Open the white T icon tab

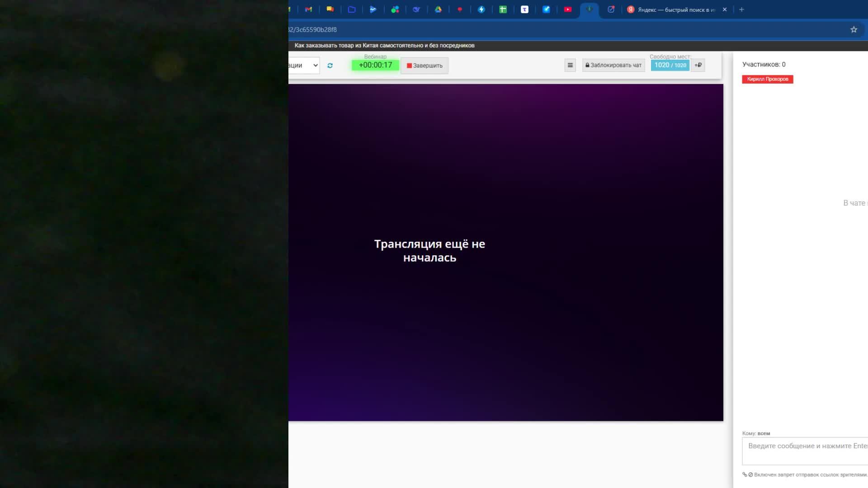(x=524, y=9)
